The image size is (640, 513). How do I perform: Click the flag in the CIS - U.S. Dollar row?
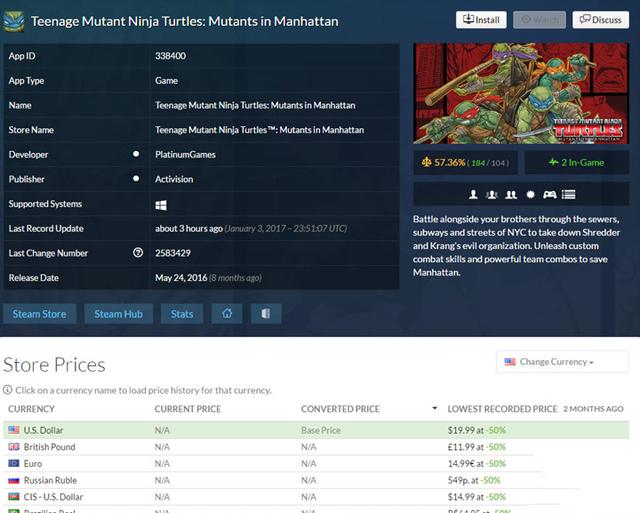[x=14, y=497]
